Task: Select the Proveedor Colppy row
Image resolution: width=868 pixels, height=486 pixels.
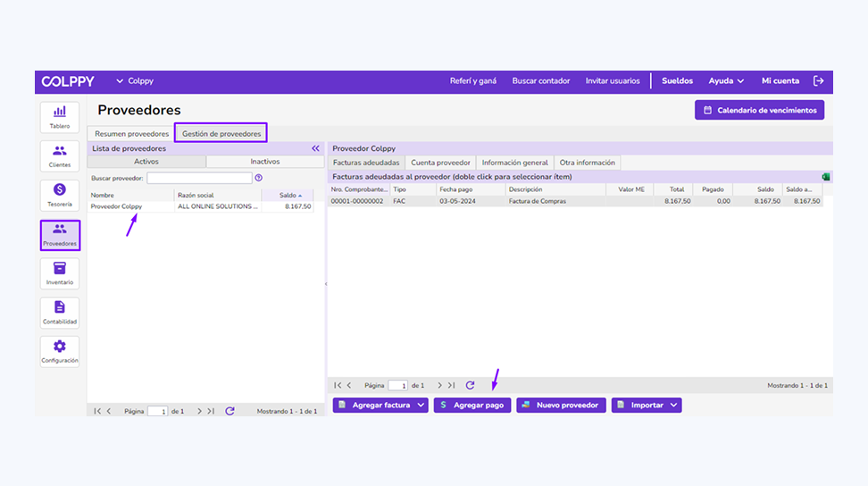Action: tap(200, 206)
